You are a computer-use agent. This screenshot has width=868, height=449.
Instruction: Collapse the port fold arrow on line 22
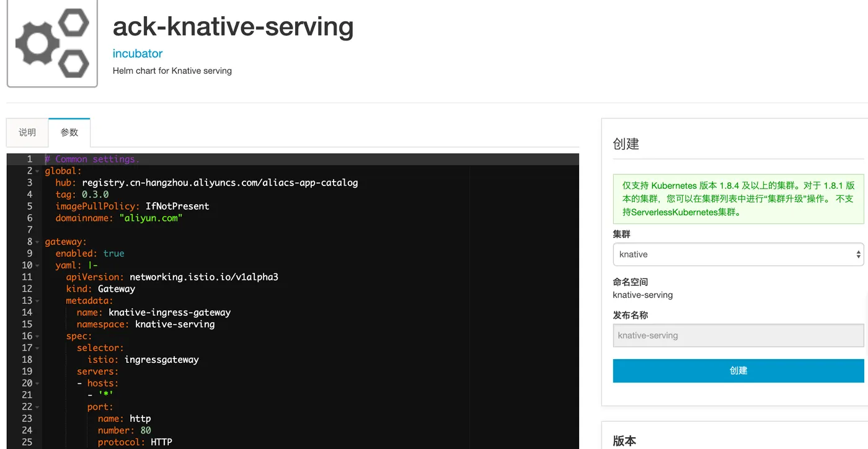click(37, 407)
